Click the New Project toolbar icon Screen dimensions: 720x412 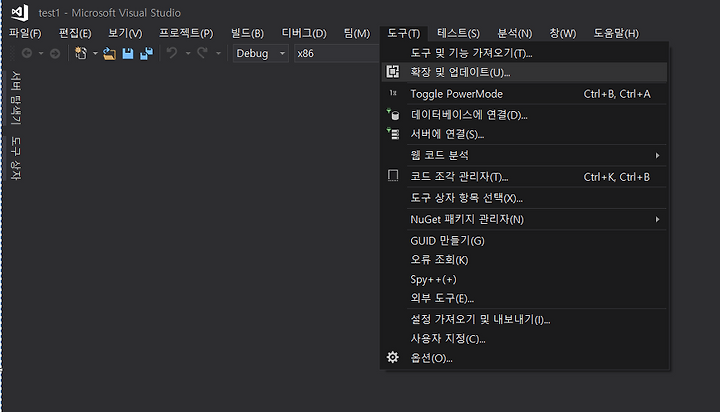[x=81, y=53]
